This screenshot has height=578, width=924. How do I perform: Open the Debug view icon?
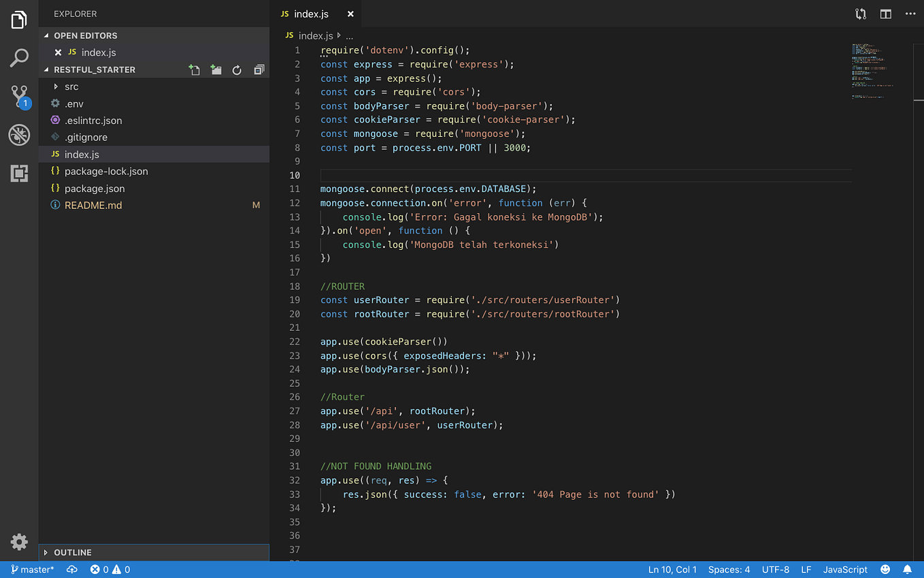coord(19,135)
